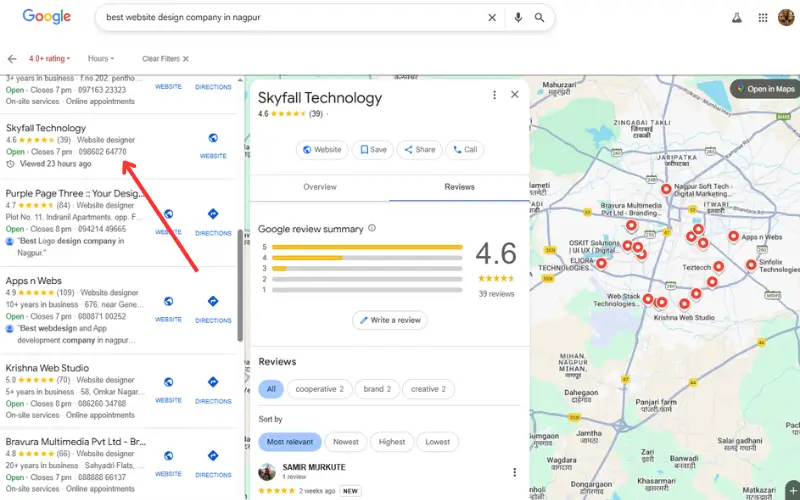800x500 pixels.
Task: Select the All reviews filter chip
Action: pyautogui.click(x=270, y=389)
